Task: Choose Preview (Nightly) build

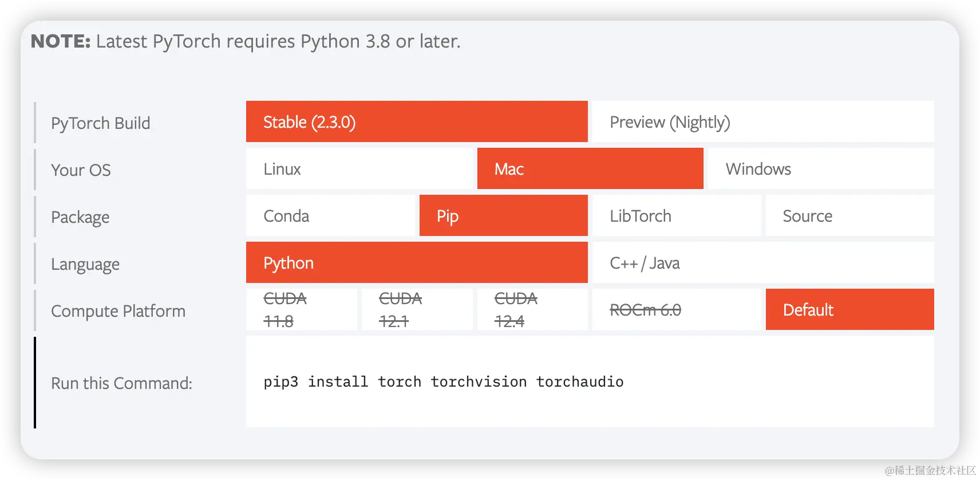Action: coord(763,121)
